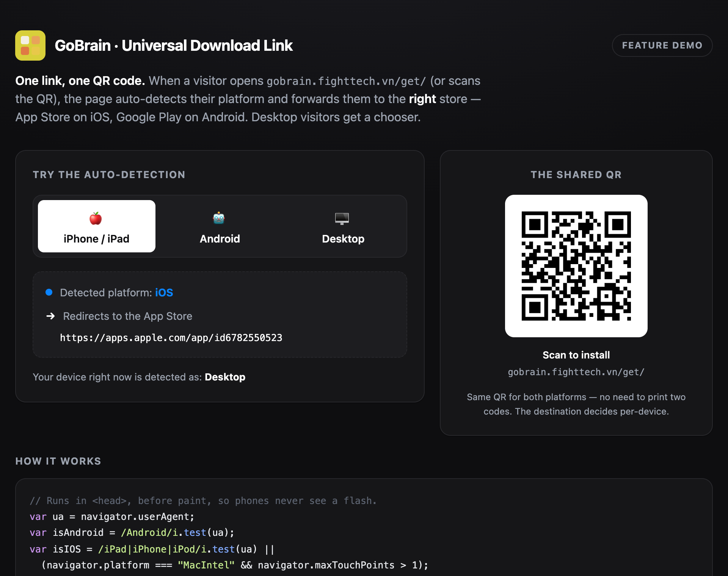The height and width of the screenshot is (576, 728).
Task: Click the 'var isIOS' code line
Action: point(152,549)
